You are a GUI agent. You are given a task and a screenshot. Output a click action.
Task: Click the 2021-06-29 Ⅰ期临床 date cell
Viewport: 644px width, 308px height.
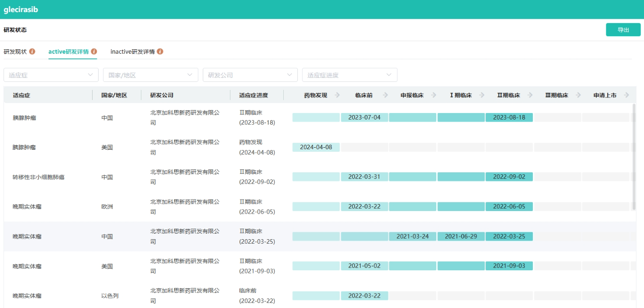(461, 236)
